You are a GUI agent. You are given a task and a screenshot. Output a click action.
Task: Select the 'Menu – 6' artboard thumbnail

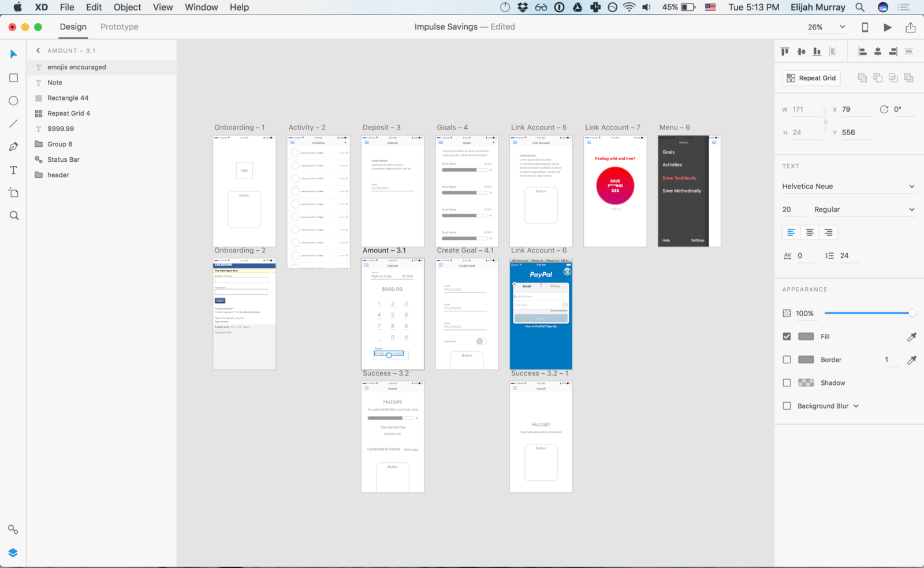(x=690, y=191)
